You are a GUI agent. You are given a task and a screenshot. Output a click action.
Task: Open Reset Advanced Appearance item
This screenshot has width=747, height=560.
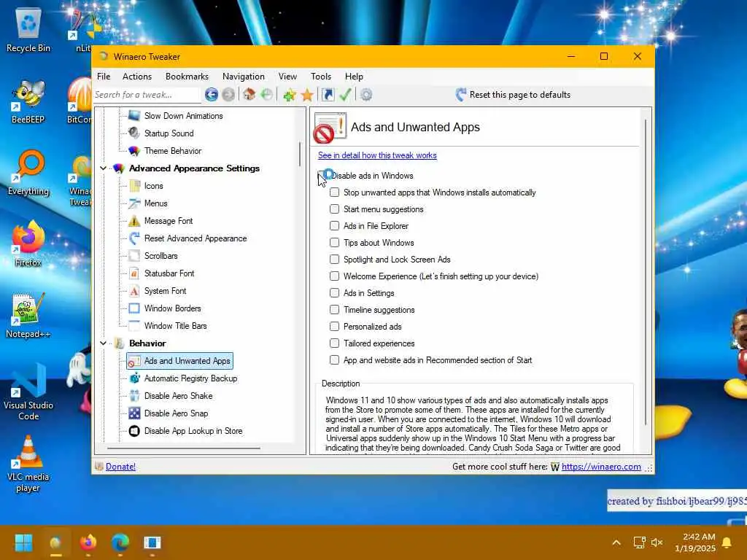pos(196,238)
